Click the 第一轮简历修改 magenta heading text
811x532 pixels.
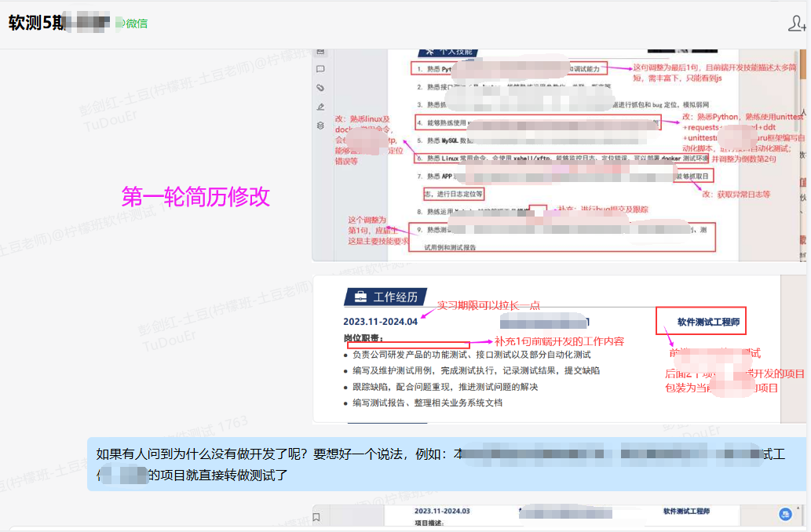point(195,196)
